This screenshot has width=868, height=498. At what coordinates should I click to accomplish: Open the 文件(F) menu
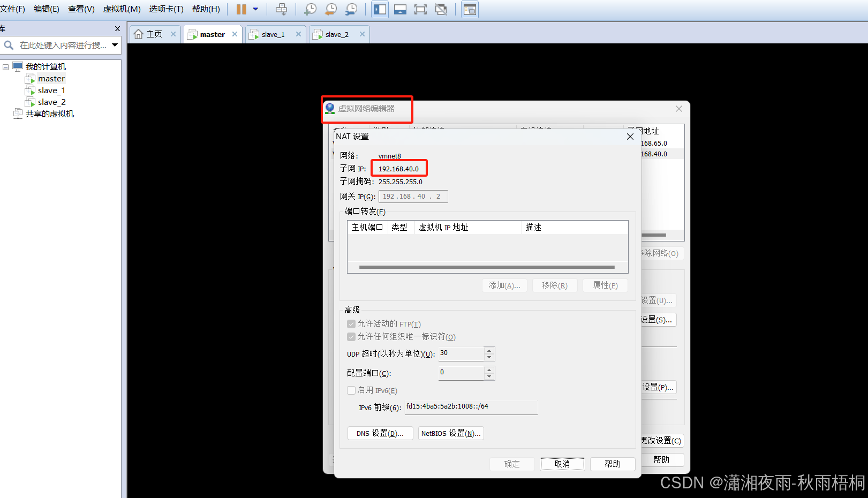12,9
